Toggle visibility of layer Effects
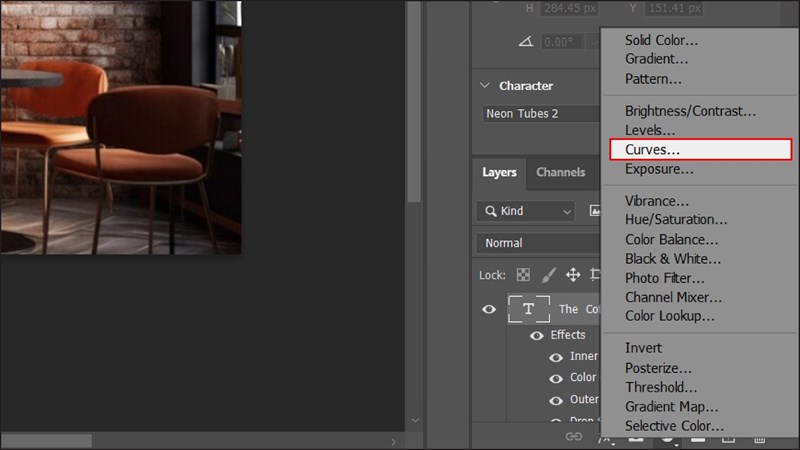Viewport: 800px width, 450px height. coord(536,336)
